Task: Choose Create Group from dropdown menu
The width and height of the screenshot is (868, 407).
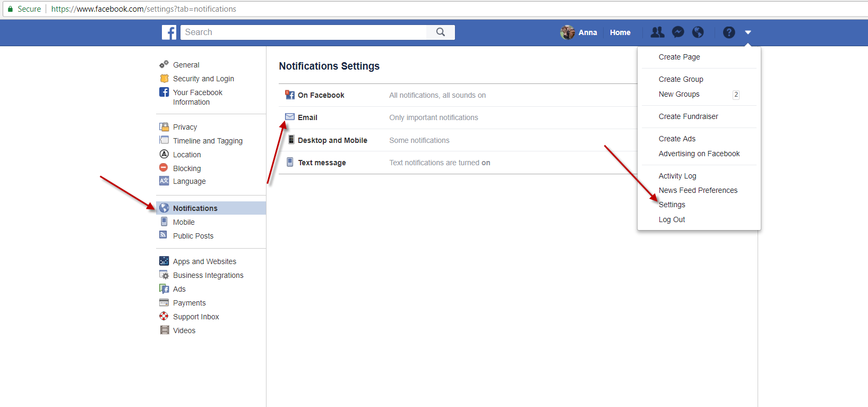Action: click(681, 79)
